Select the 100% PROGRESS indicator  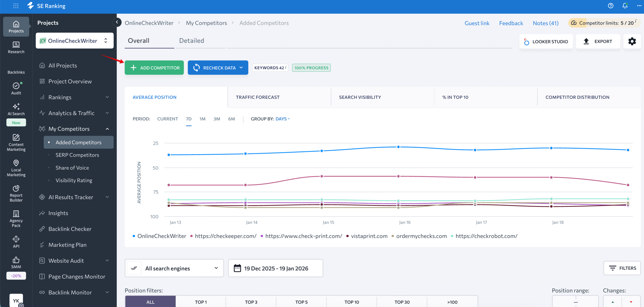click(311, 67)
